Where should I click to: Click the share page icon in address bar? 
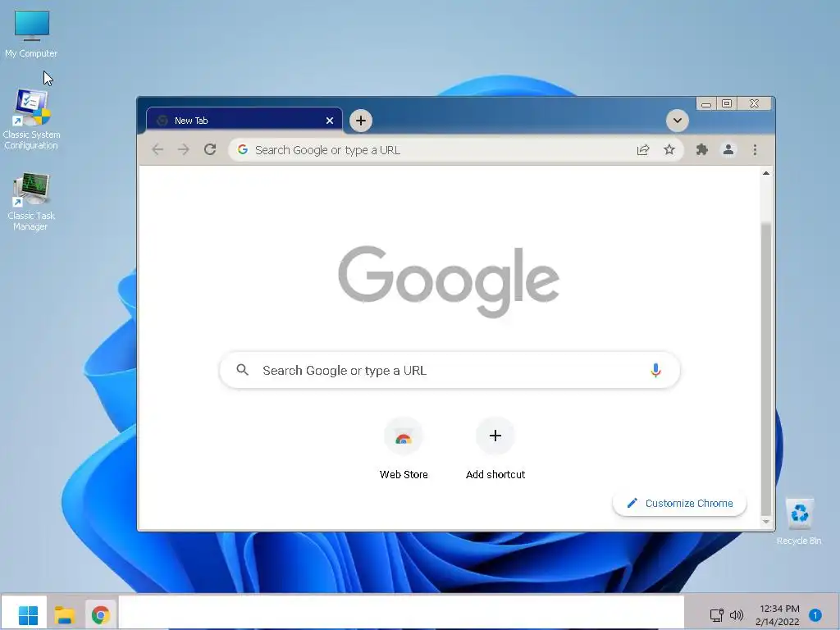pos(643,150)
